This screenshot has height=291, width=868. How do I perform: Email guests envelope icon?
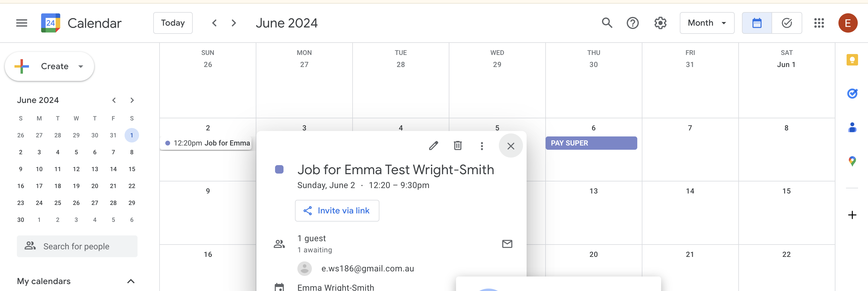pyautogui.click(x=507, y=243)
